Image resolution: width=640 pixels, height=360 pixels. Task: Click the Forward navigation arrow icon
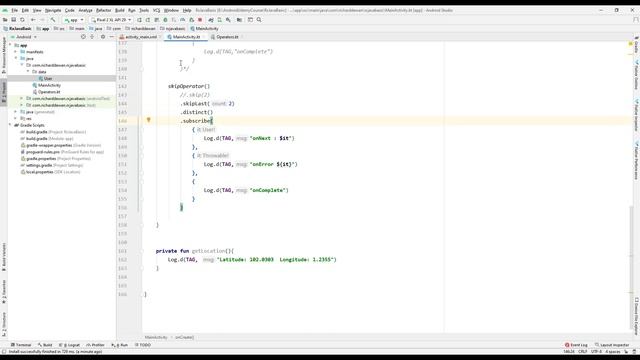coord(42,20)
